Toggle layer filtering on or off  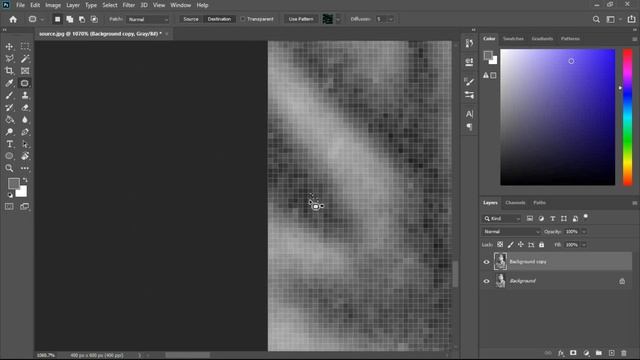(x=586, y=216)
